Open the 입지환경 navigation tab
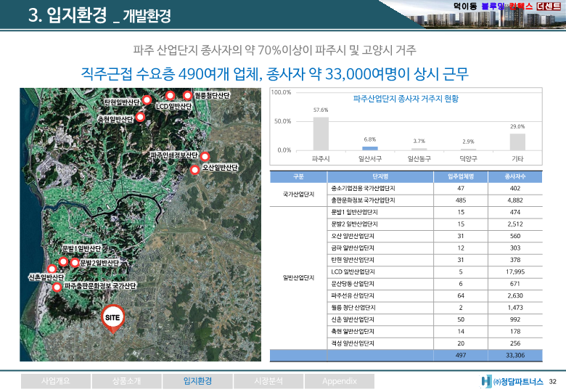This screenshot has width=566, height=392. (x=197, y=381)
